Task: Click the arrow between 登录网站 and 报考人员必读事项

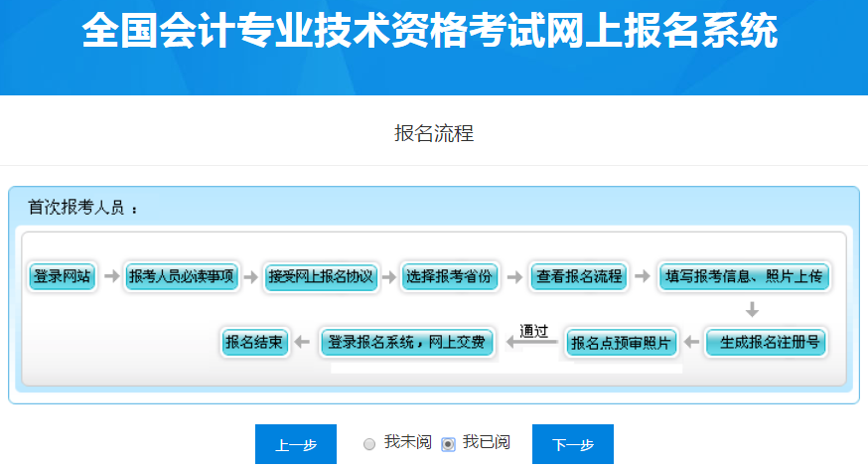Action: pos(110,276)
